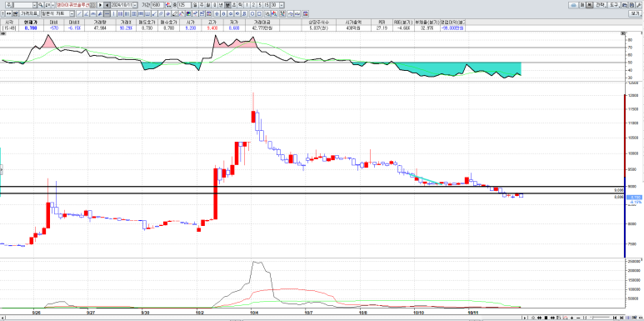
Task: Jump to chart end with skip-forward icon
Action: coord(621,318)
